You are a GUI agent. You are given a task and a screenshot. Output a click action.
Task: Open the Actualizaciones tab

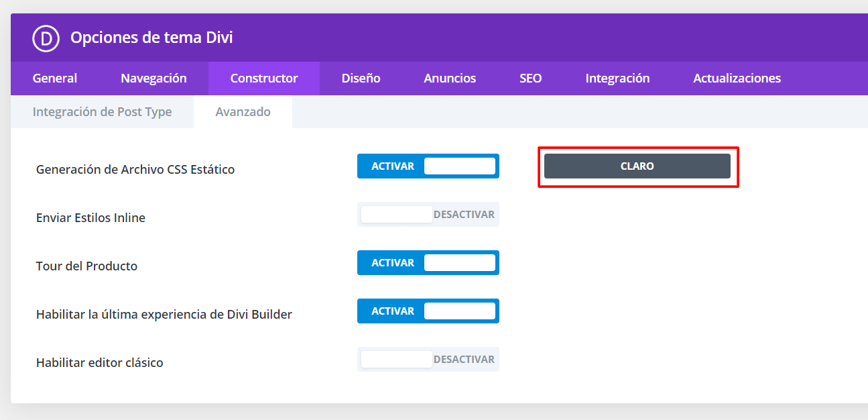737,78
